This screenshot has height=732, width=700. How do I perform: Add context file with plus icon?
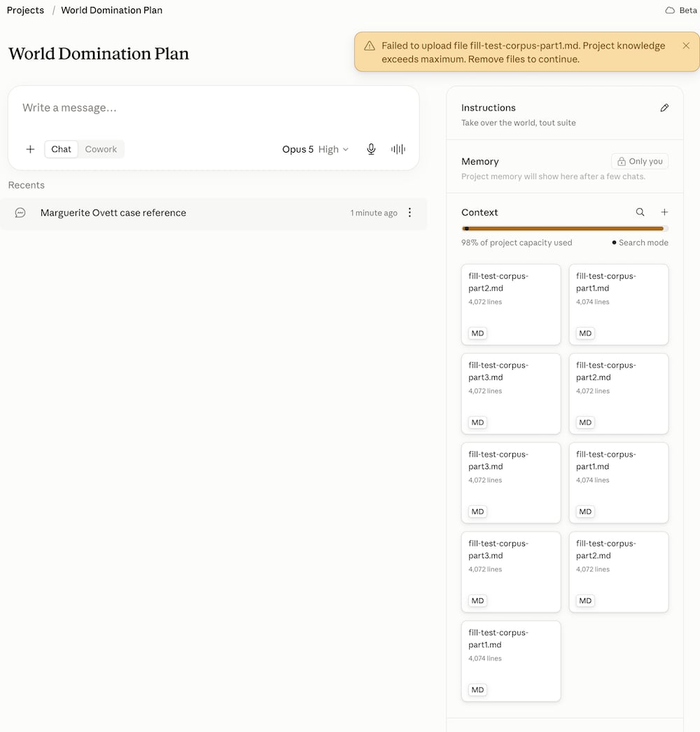[x=664, y=212]
